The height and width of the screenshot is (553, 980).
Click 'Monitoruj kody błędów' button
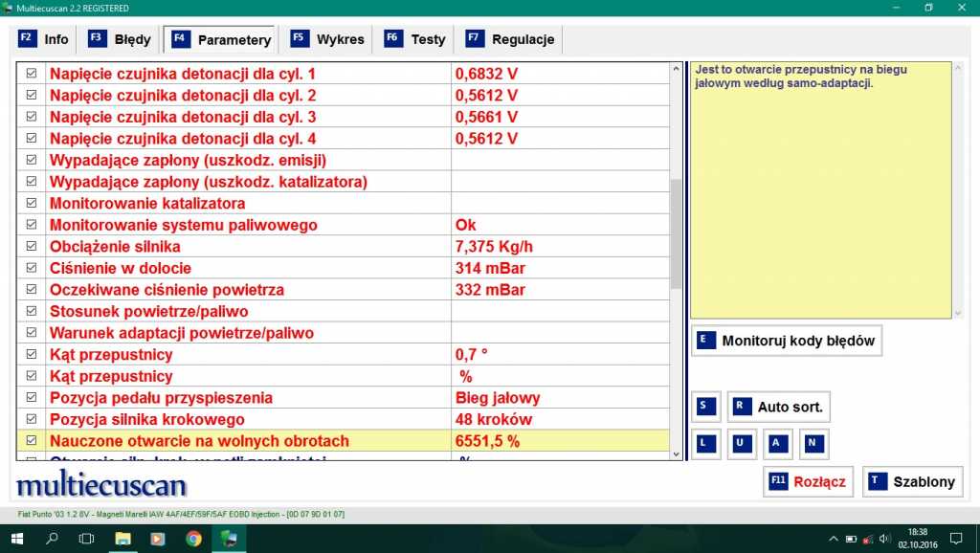[x=786, y=341]
